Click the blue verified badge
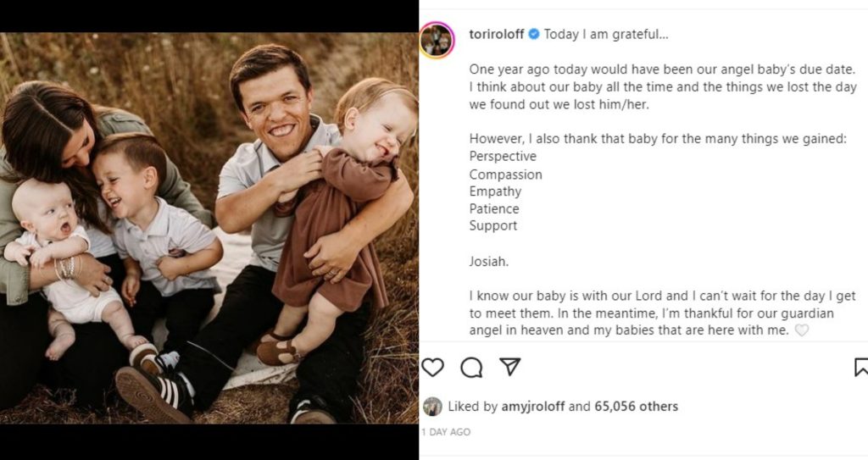This screenshot has height=460, width=868. pos(534,35)
